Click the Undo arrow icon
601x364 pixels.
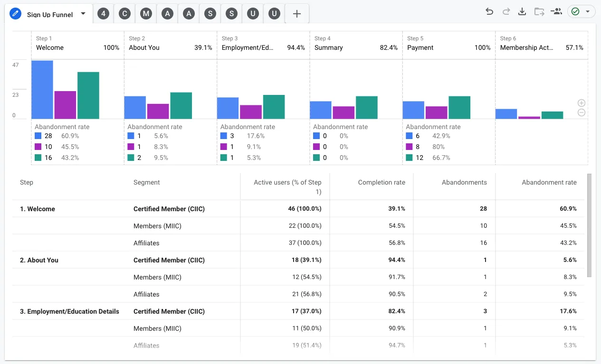tap(489, 11)
